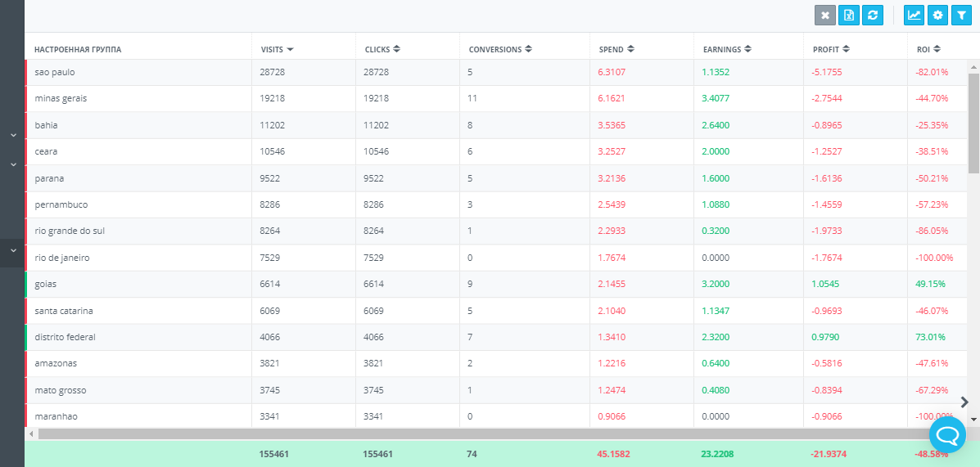
Task: Select the rio grande do sul row
Action: pos(496,231)
